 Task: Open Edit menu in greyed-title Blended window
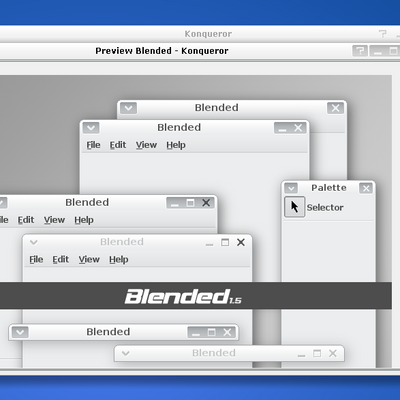tap(60, 259)
